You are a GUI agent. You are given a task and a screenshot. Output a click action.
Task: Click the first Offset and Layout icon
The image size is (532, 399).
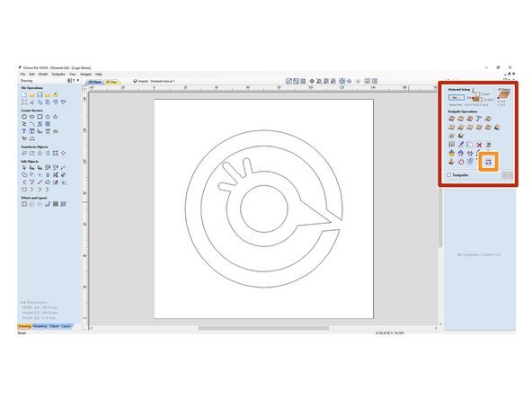click(24, 204)
